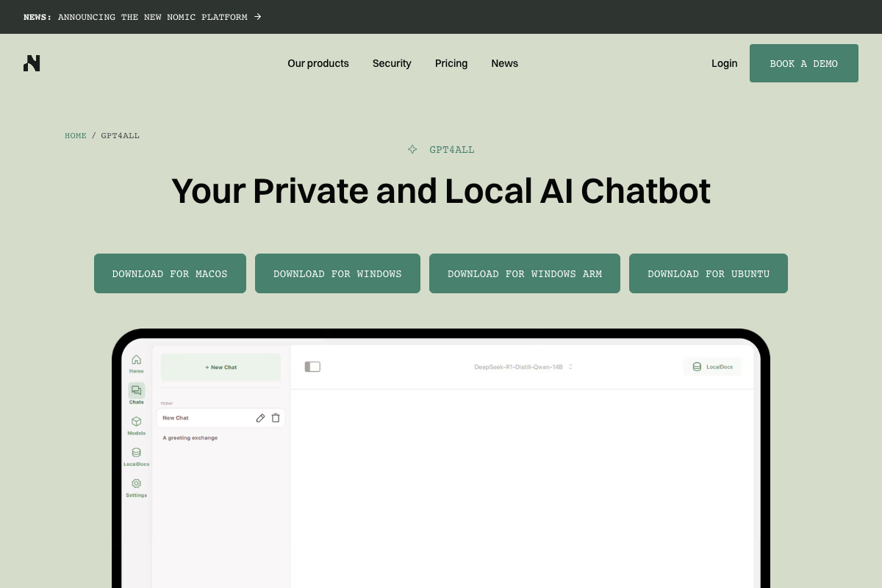Click the pencil edit icon for New Chat
This screenshot has width=882, height=588.
(x=260, y=417)
